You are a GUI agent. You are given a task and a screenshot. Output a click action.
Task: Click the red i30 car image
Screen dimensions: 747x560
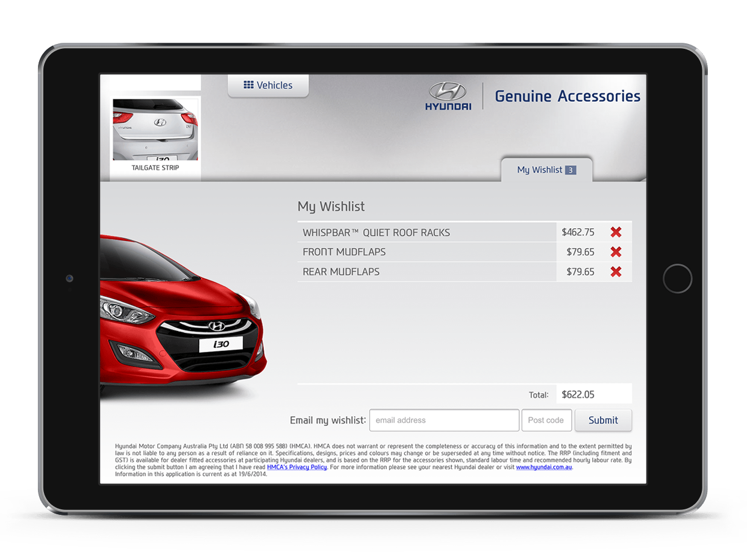[x=181, y=325]
